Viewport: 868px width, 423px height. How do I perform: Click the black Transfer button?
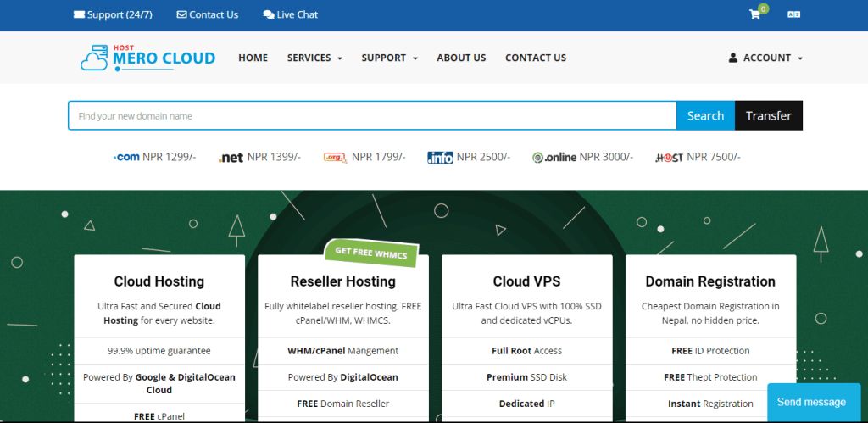pos(768,115)
